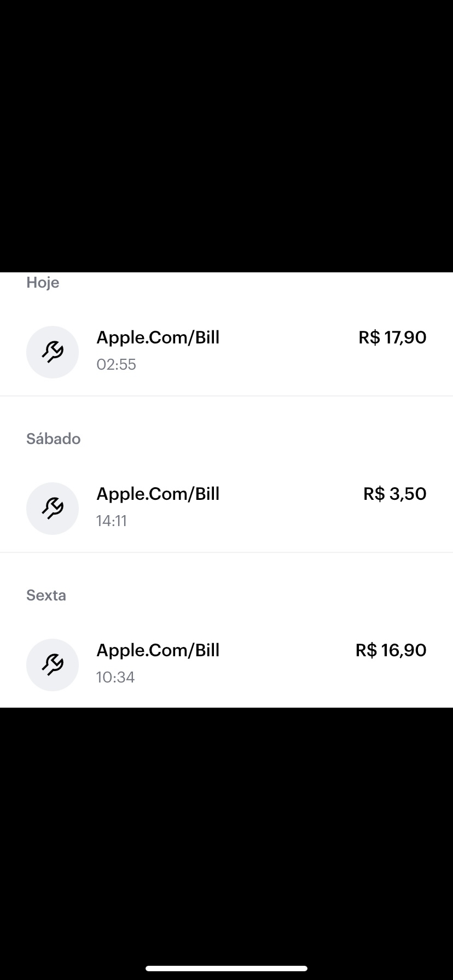Click the divider line below Sábado's transaction
This screenshot has height=980, width=453.
click(226, 552)
